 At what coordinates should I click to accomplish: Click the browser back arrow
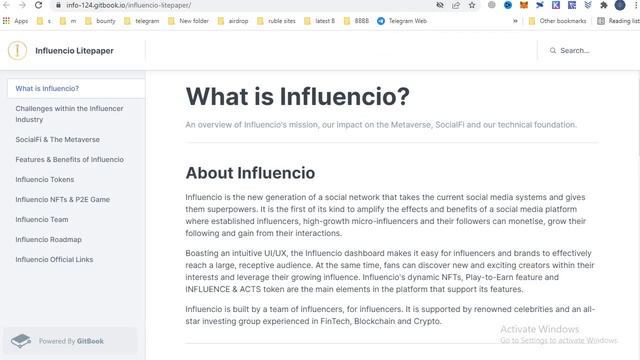coord(6,5)
